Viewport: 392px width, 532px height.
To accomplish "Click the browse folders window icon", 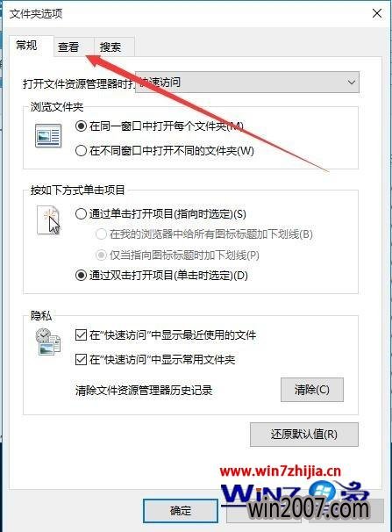I will (48, 136).
